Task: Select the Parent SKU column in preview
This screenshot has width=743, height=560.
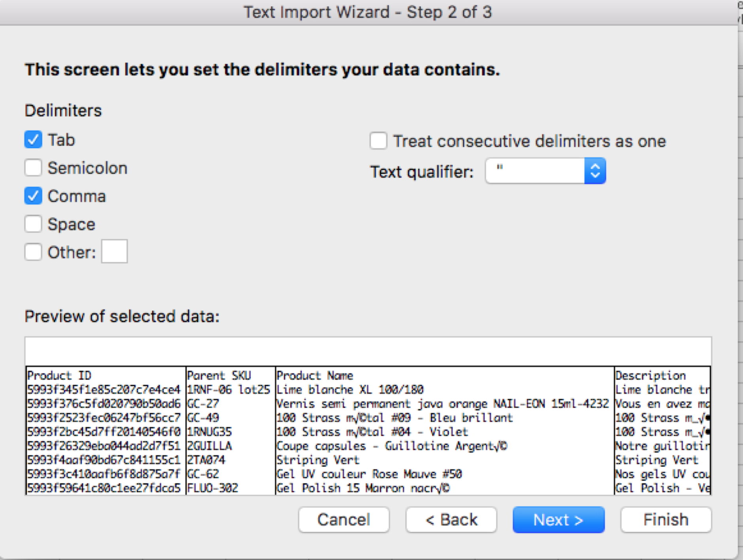Action: (219, 375)
